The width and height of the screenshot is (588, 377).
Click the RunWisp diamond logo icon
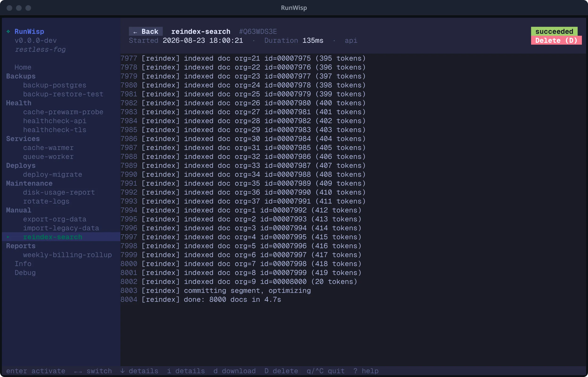point(8,31)
